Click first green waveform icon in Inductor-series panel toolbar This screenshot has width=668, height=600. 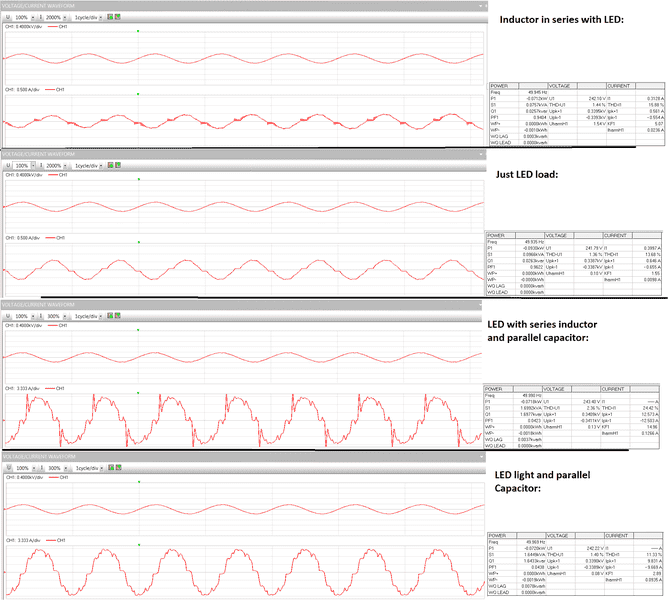pos(108,19)
